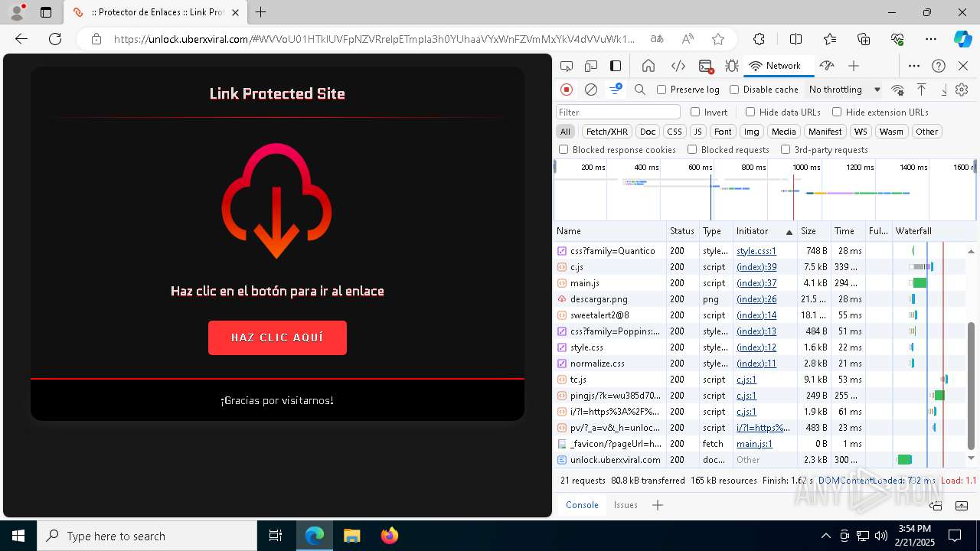Screen dimensions: 980x551
Task: Open Windows Start menu
Action: 18,536
